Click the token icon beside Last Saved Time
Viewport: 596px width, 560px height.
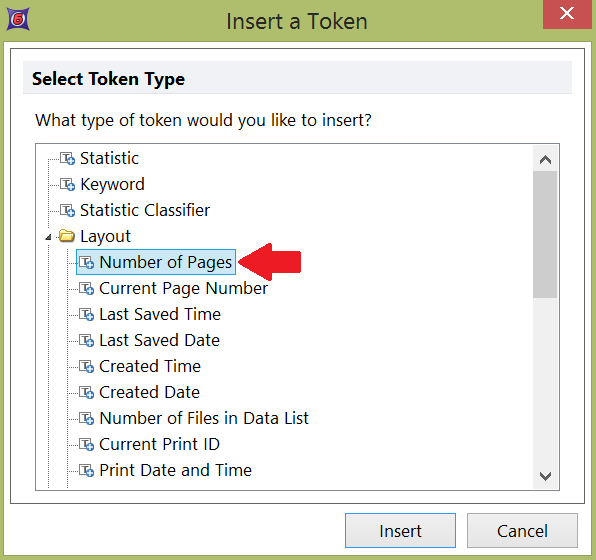tap(86, 314)
